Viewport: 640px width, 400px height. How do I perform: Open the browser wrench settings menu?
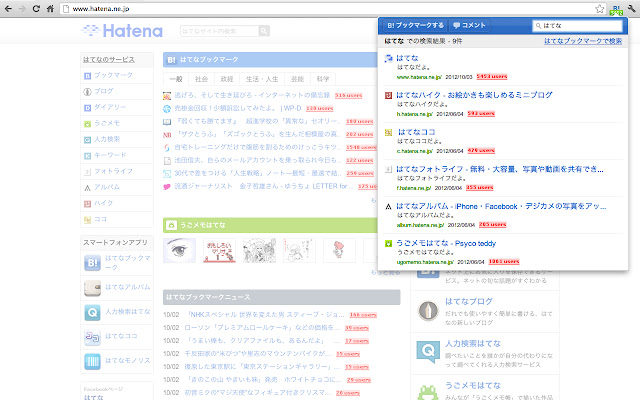click(x=632, y=9)
